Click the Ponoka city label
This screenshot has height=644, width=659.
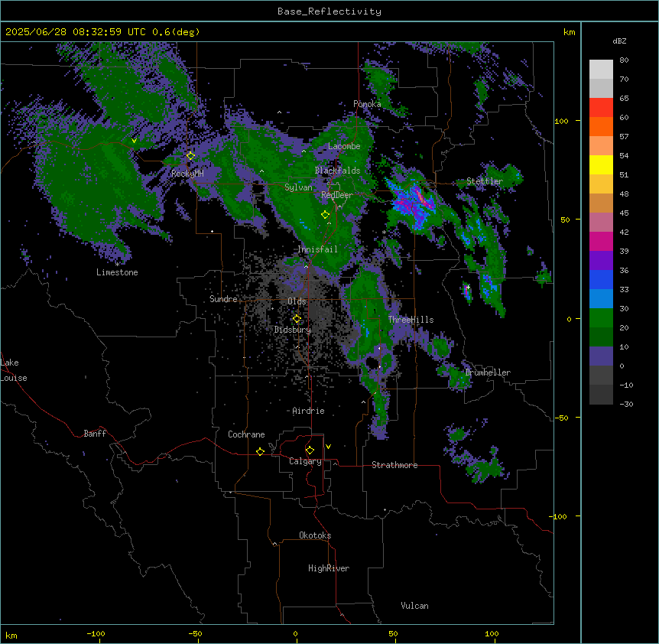[367, 104]
